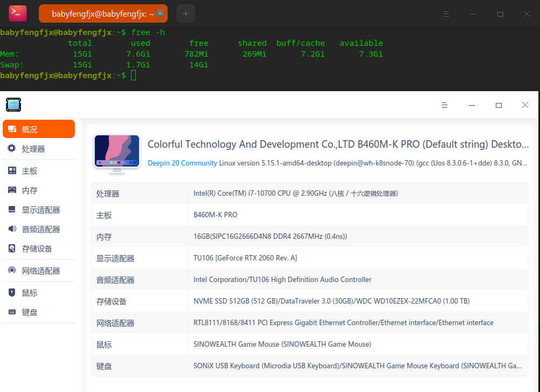Screen dimensions: 540x392
Task: Open the device manager hamburger menu
Action: click(x=445, y=105)
